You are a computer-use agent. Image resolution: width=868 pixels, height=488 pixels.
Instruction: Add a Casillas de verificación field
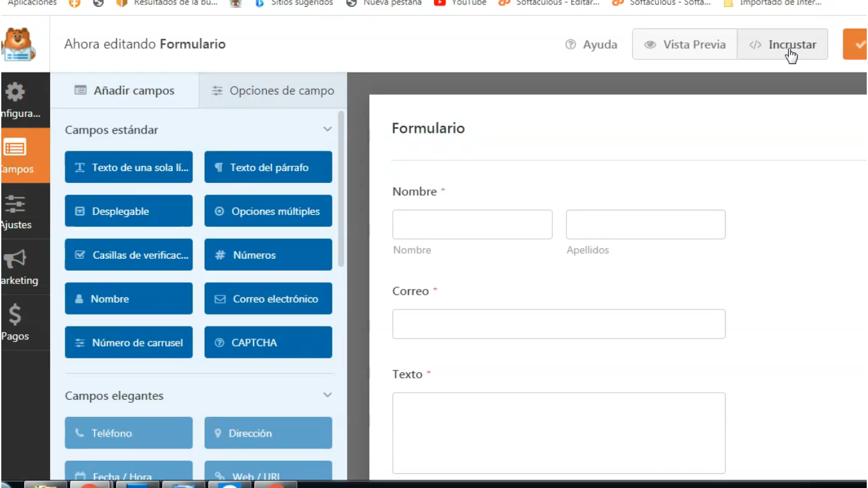tap(128, 255)
